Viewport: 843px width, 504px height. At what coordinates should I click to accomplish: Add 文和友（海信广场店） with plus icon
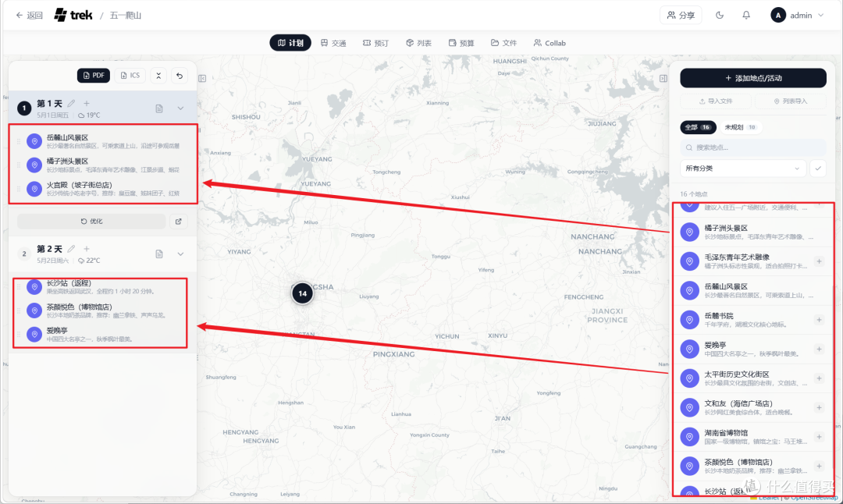tap(819, 407)
